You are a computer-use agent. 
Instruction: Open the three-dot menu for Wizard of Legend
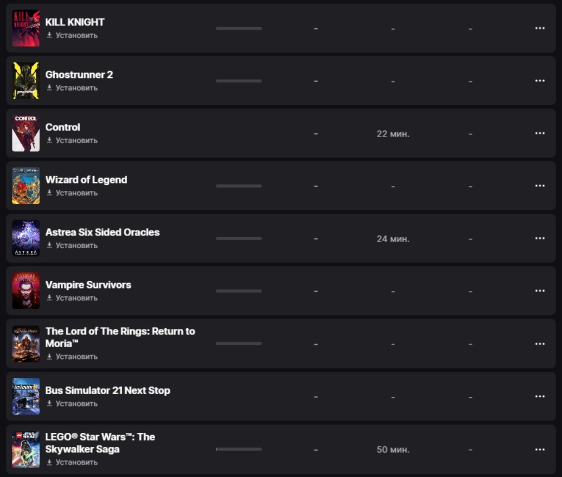click(540, 186)
